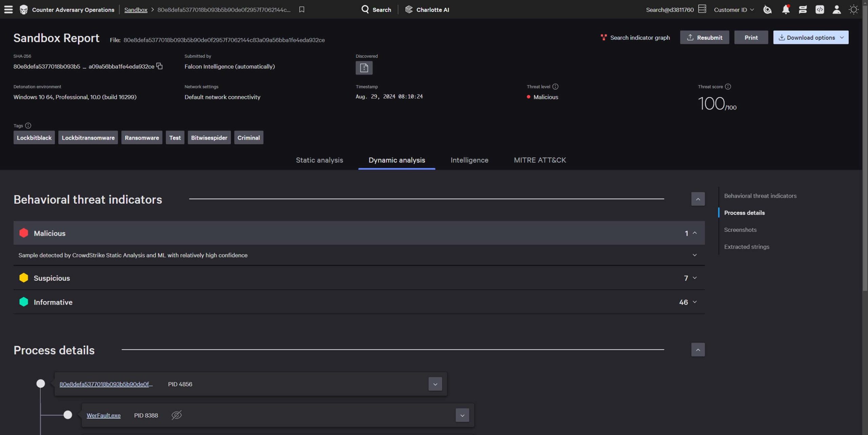Open the Customer ID dropdown
The height and width of the screenshot is (435, 868).
point(734,10)
